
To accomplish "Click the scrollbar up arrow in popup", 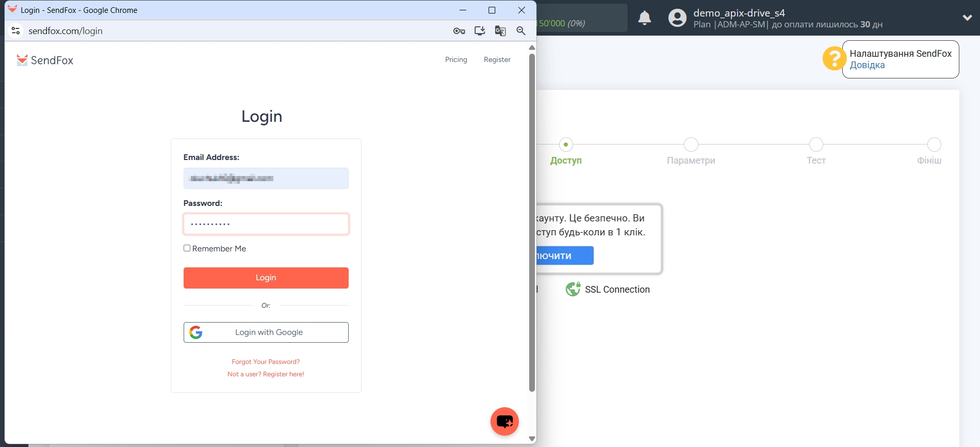I will click(532, 47).
